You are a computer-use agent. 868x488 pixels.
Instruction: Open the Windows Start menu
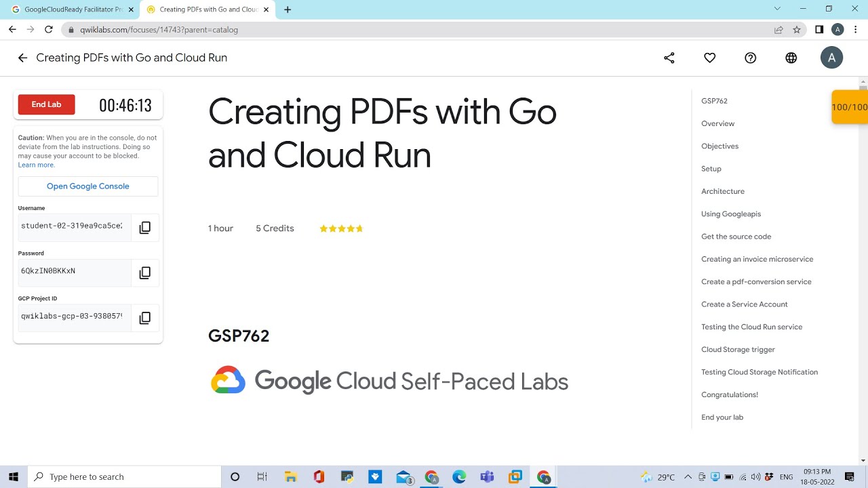pos(14,477)
